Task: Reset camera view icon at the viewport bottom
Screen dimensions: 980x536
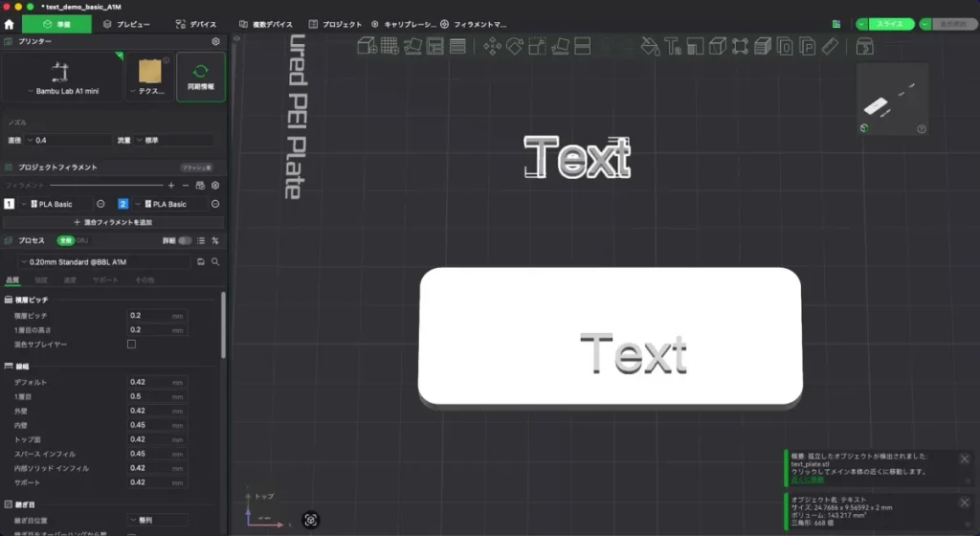Action: [x=311, y=520]
